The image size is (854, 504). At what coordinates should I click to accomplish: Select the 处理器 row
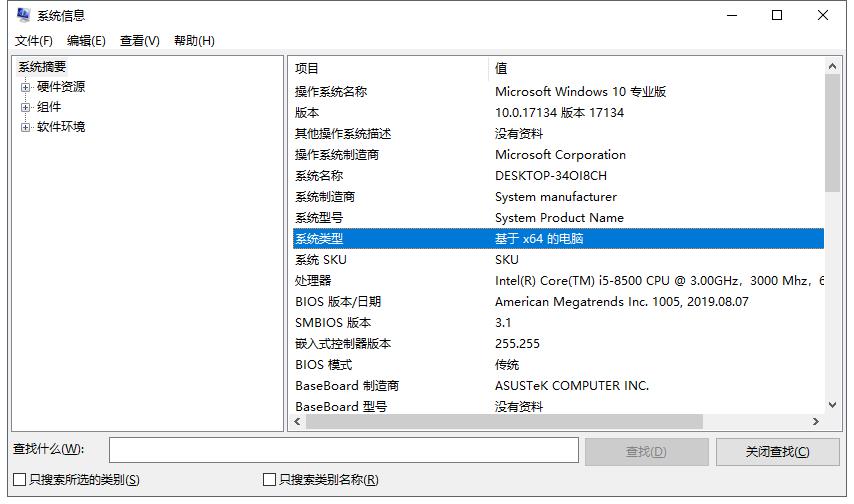[558, 281]
